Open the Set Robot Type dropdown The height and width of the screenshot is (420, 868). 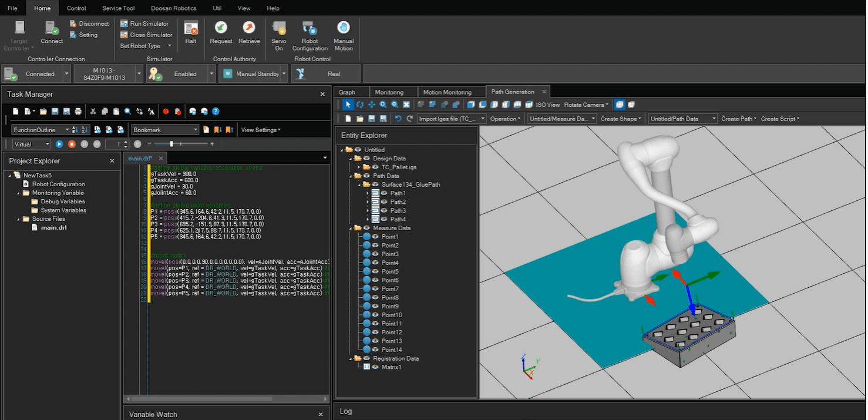point(146,46)
